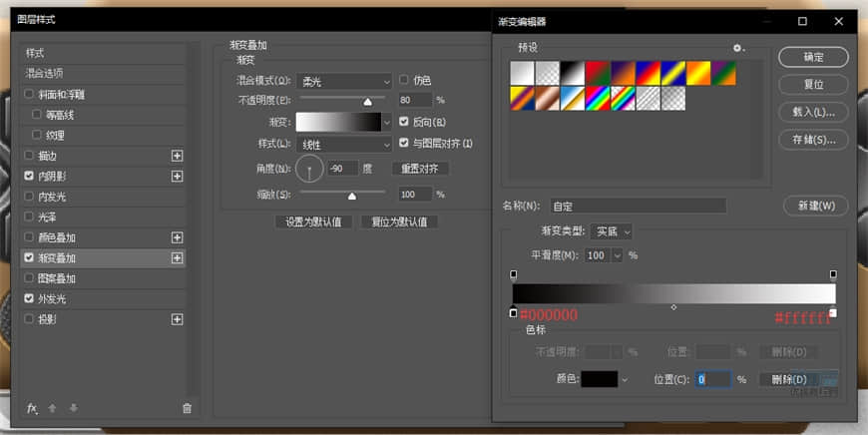Toggle the 仿色 dither checkbox
This screenshot has width=868, height=435.
(403, 80)
